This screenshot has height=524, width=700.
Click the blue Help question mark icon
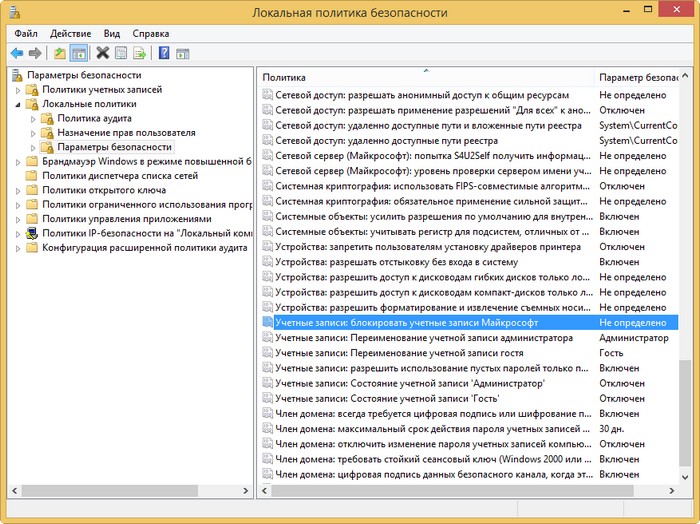(x=164, y=53)
